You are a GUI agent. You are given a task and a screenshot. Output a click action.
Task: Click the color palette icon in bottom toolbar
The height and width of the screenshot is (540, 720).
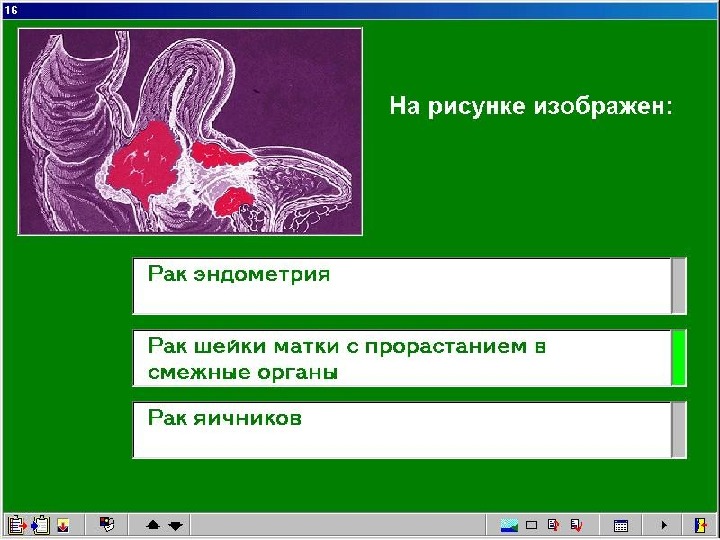[107, 524]
